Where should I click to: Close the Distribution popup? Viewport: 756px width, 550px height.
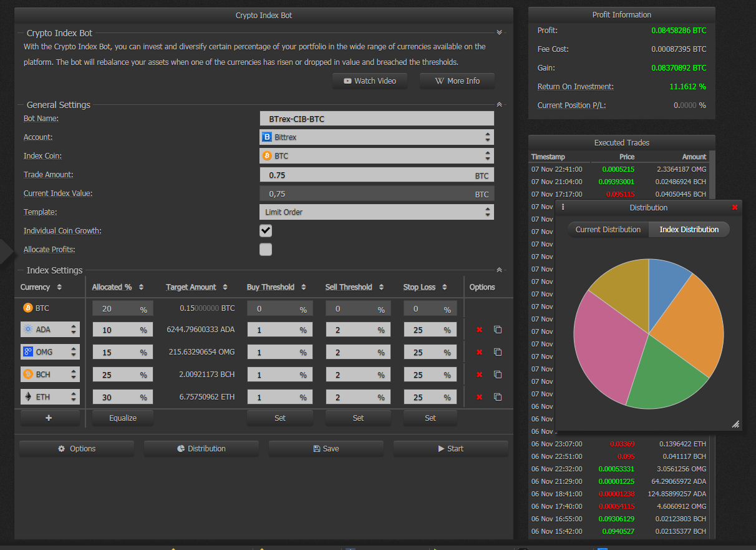tap(735, 207)
